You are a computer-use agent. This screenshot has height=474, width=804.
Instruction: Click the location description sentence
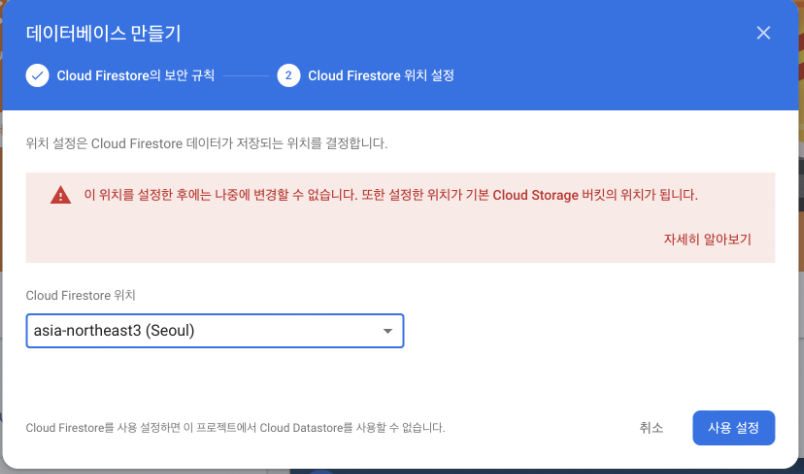click(207, 144)
